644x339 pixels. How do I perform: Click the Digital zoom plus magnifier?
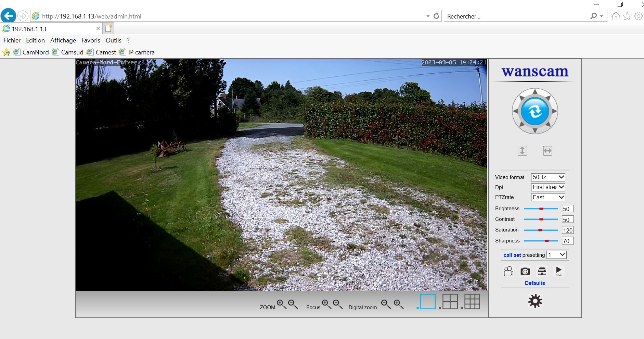pos(398,304)
